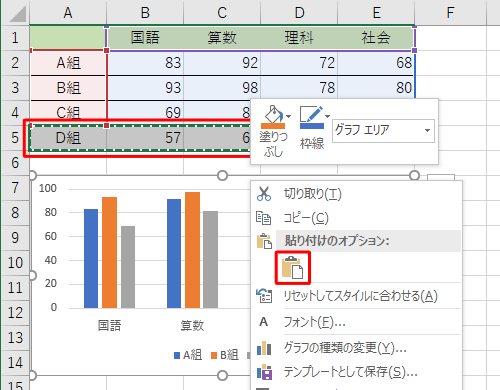The image size is (500, 390).
Task: Click cell containing 社会 in row 1
Action: point(376,38)
